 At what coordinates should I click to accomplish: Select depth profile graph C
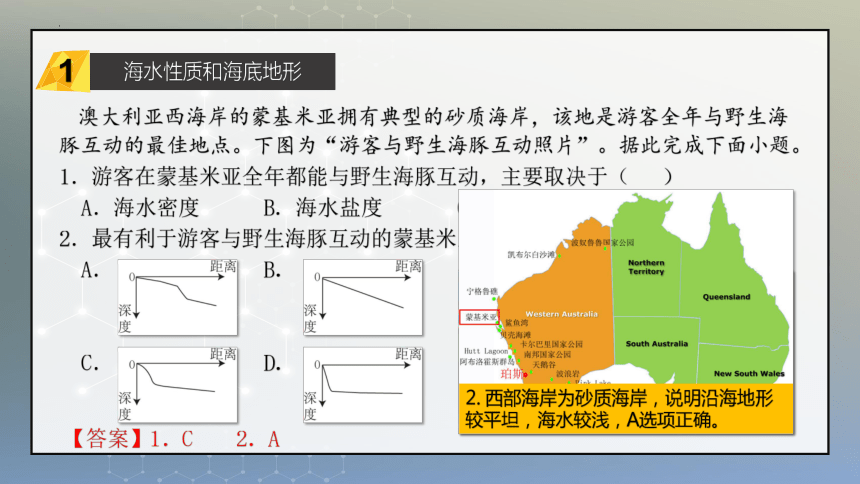(x=177, y=384)
